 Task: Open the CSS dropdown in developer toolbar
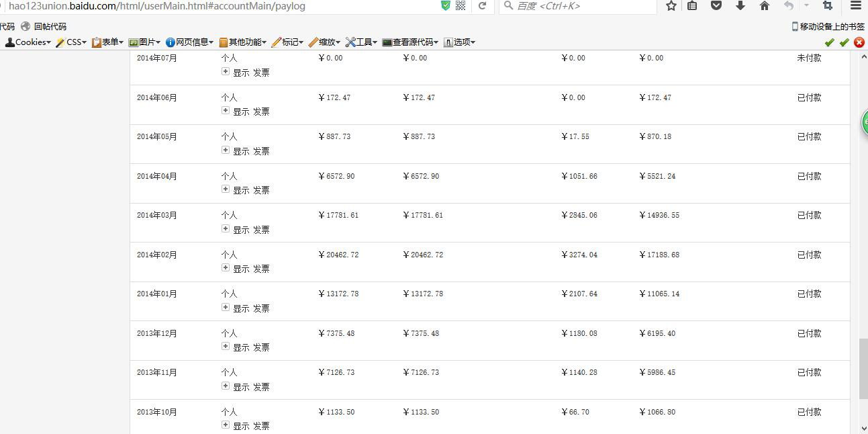click(x=71, y=42)
